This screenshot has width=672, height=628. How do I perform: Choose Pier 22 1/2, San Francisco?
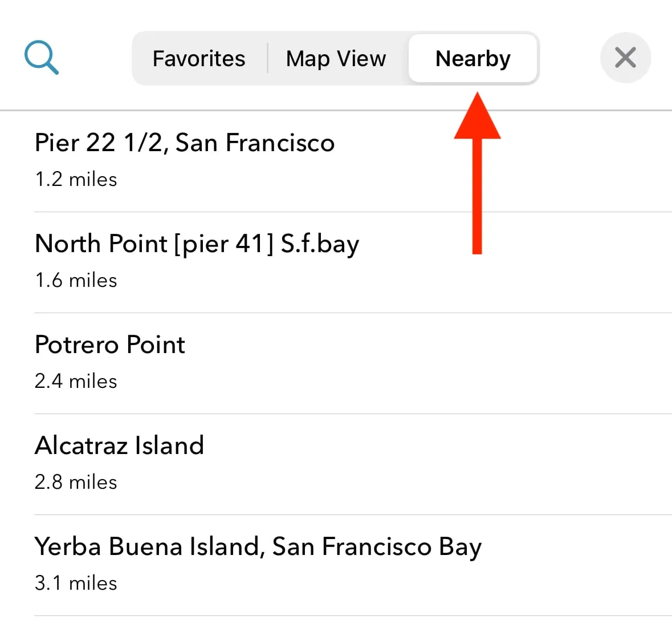[185, 143]
